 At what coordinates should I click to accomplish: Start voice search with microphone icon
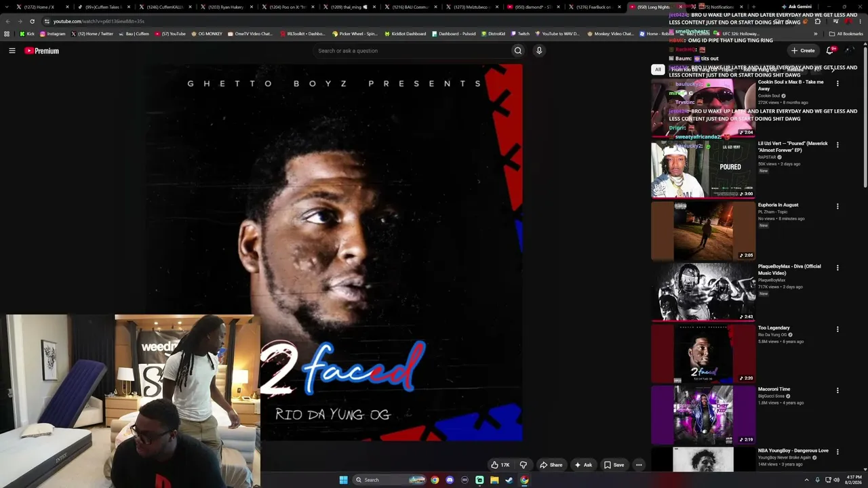tap(539, 51)
